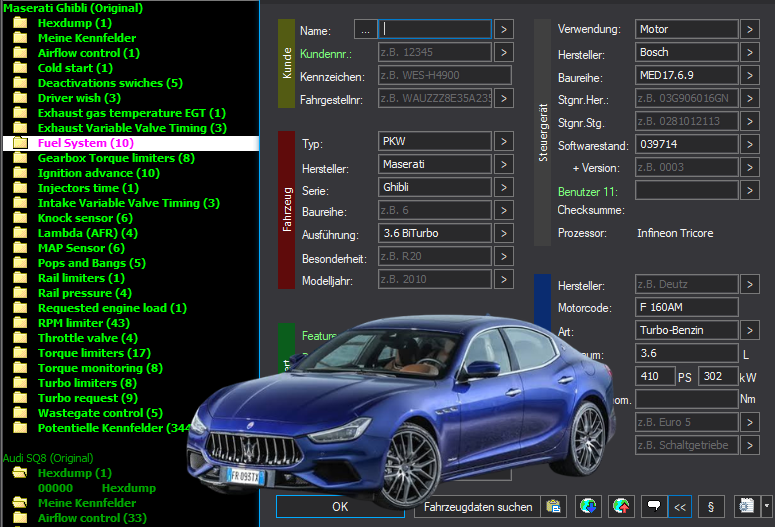The width and height of the screenshot is (775, 527).
Task: Click the Nm torque input field
Action: [687, 399]
